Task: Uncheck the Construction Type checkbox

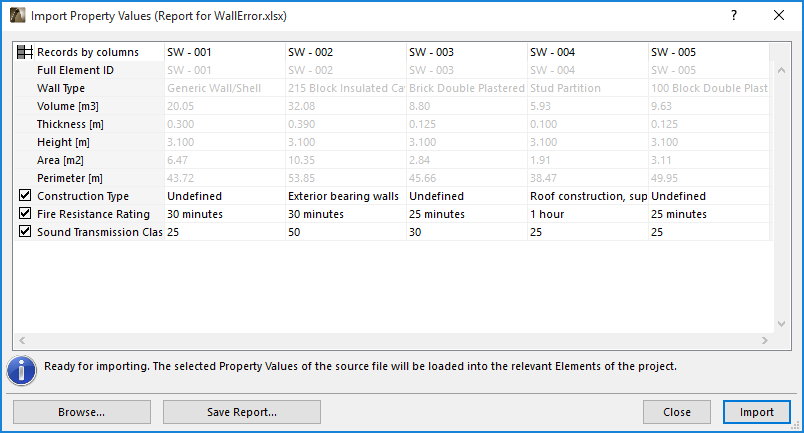Action: click(26, 196)
